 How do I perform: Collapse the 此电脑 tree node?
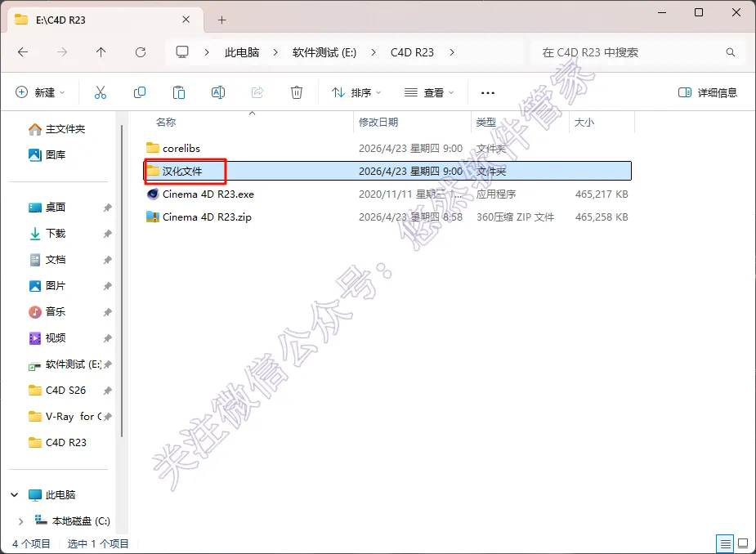point(15,494)
